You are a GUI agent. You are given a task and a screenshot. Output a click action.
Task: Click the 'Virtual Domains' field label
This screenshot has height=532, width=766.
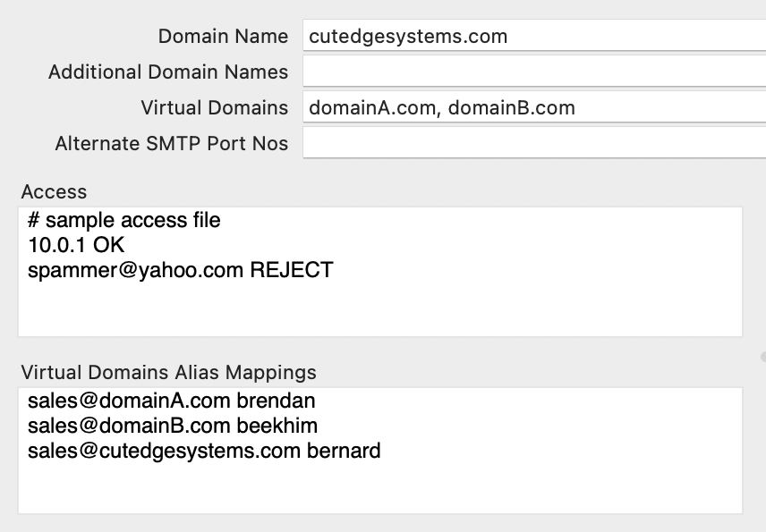tap(215, 108)
